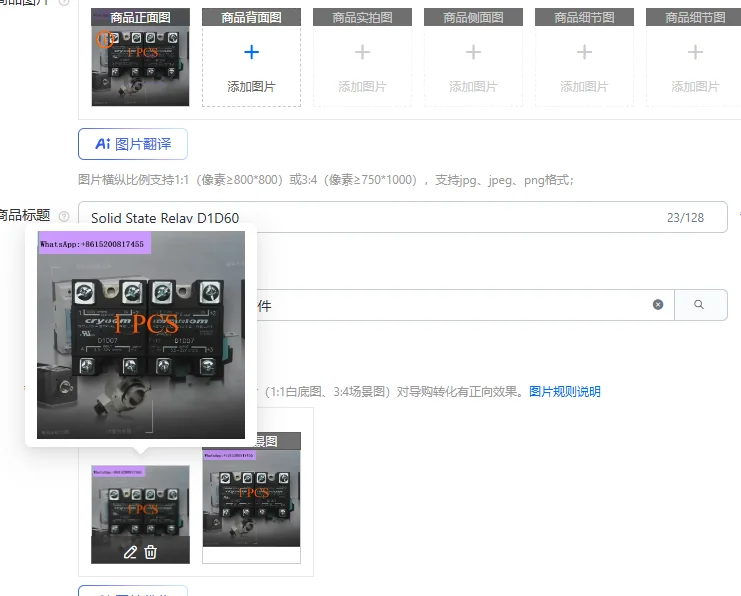This screenshot has width=741, height=596.
Task: Click 添加图片 under 商品背面图
Action: pyautogui.click(x=251, y=86)
